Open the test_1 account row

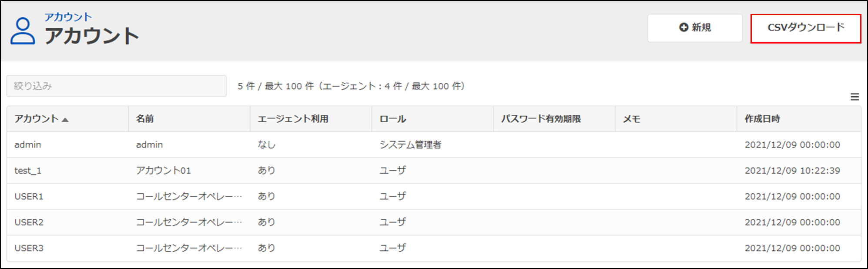(x=434, y=171)
